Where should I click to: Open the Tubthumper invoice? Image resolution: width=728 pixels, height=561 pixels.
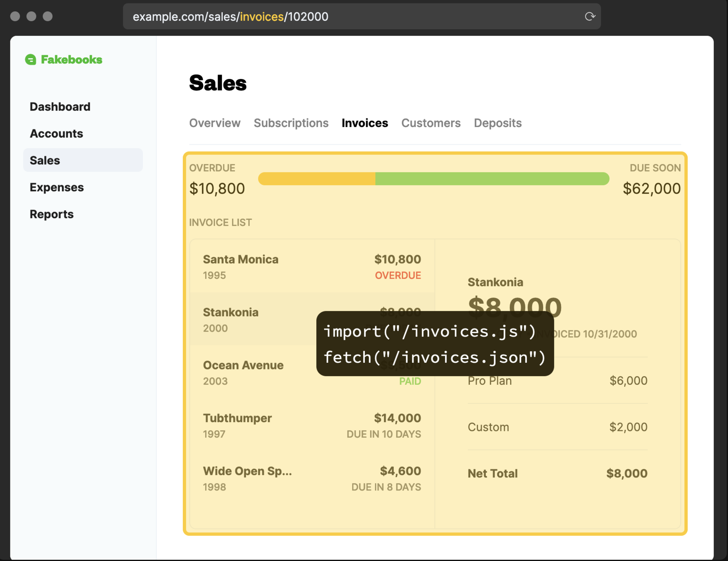(312, 425)
